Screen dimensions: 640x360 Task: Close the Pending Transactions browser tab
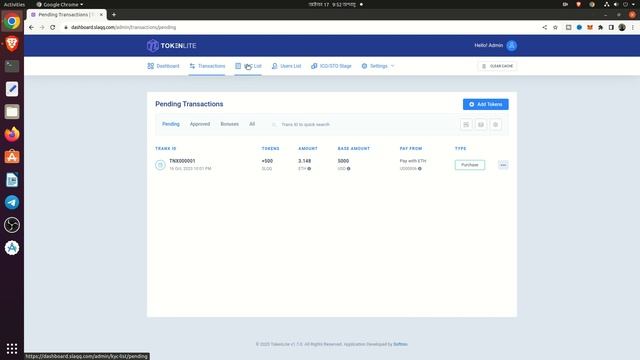point(101,15)
